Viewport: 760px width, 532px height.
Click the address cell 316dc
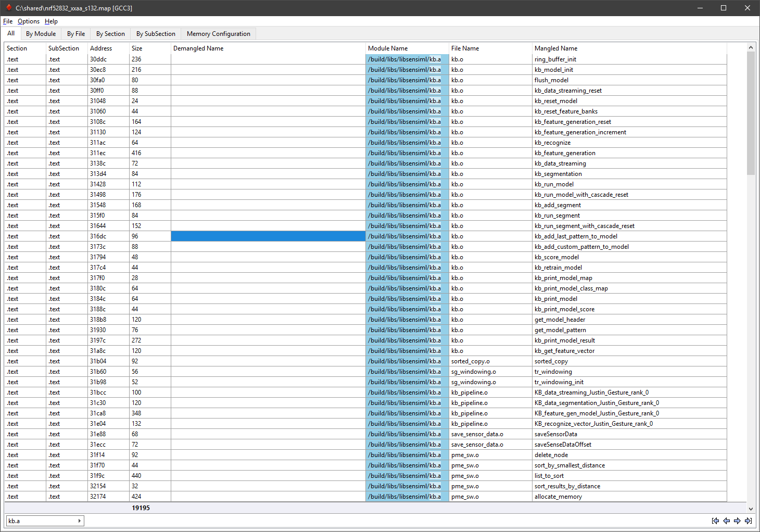tap(108, 236)
